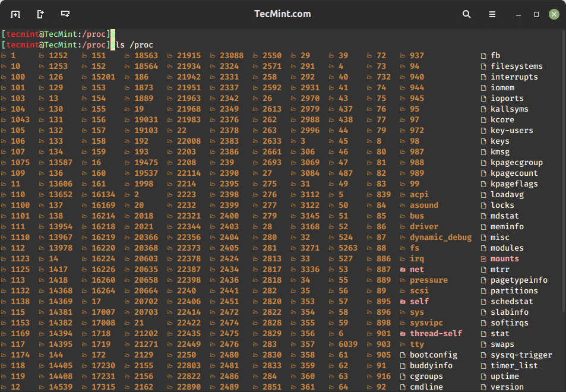
Task: Click the file icon next to "meminfo"
Action: [484, 226]
